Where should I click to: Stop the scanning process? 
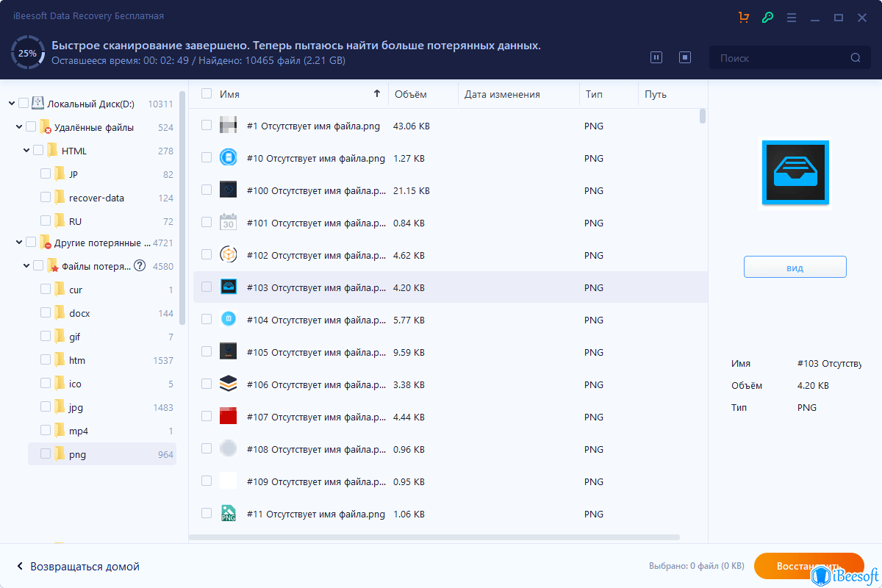click(x=685, y=57)
